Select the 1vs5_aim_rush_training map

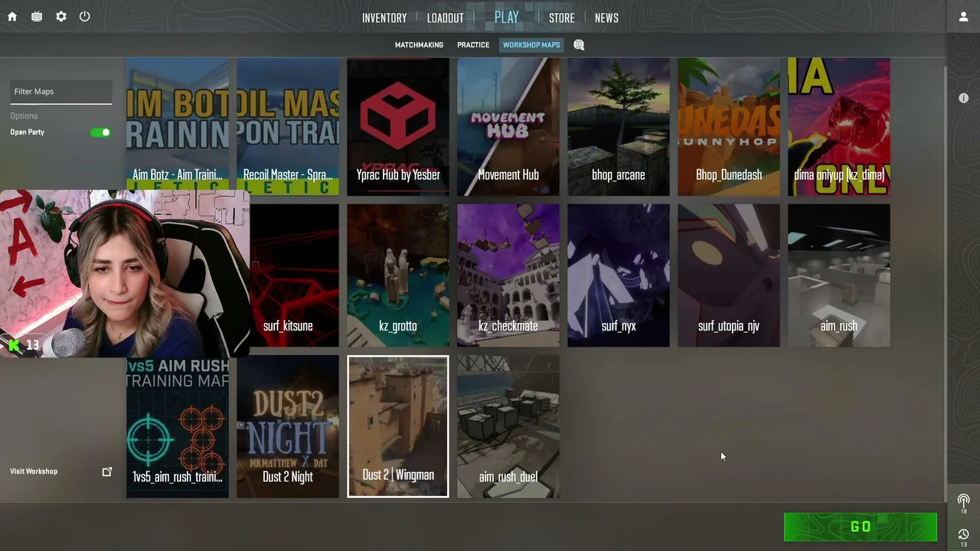(178, 427)
